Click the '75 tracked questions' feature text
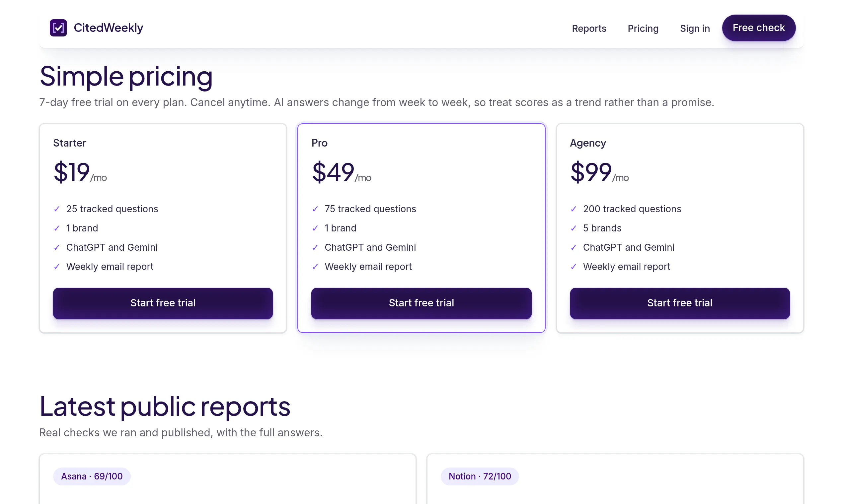843x504 pixels. click(370, 209)
